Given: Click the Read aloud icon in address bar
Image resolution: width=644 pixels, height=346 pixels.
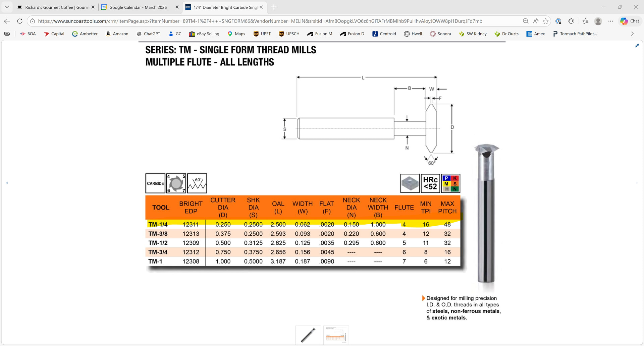Looking at the screenshot, I should 536,21.
